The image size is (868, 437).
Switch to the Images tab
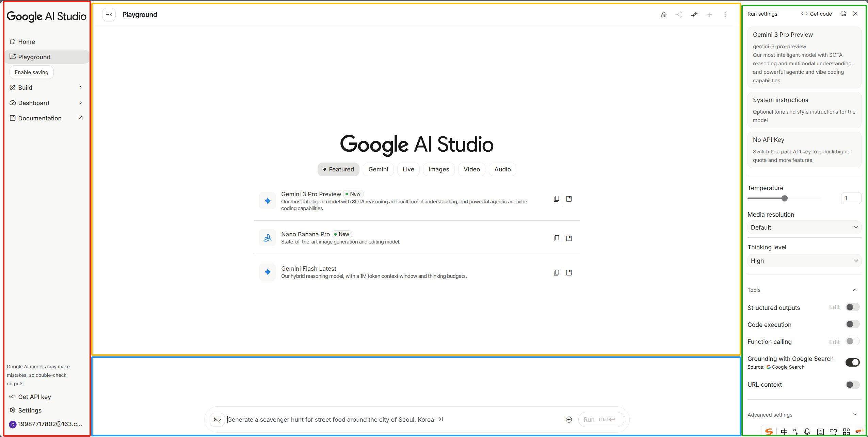pyautogui.click(x=438, y=169)
